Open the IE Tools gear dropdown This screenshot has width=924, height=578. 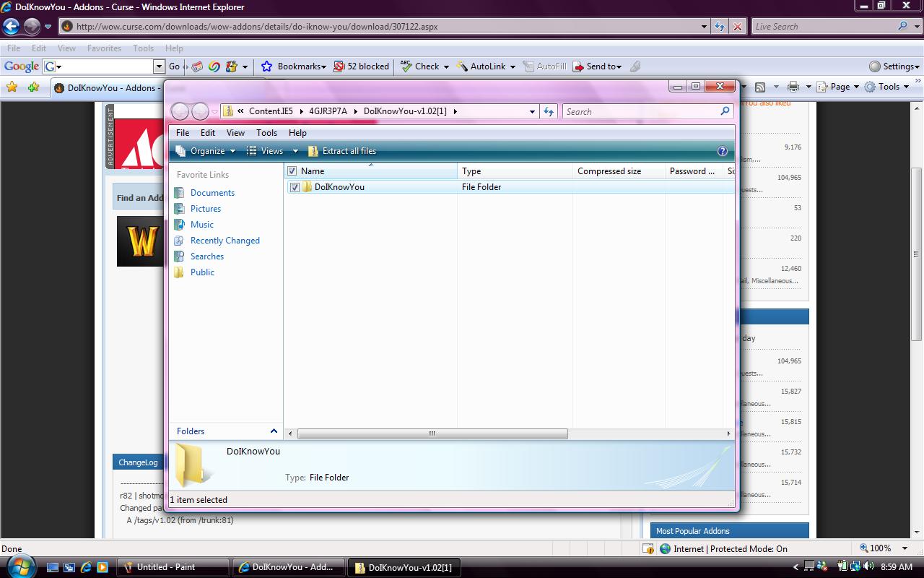pos(886,87)
